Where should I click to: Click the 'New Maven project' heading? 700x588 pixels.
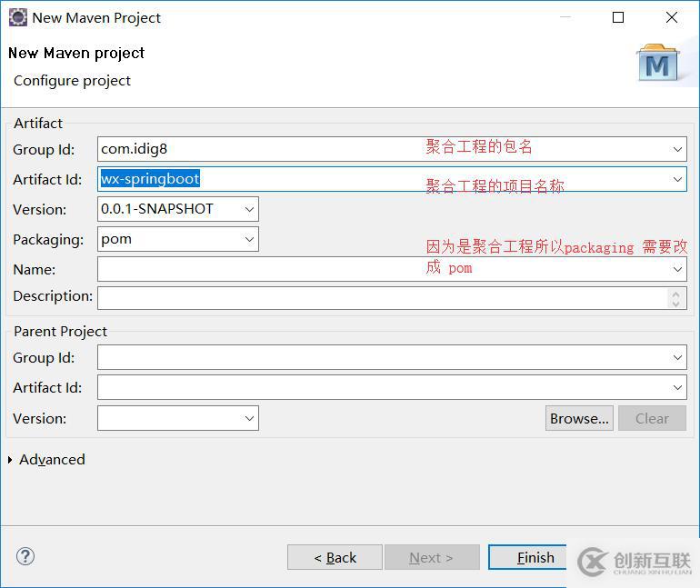(x=76, y=54)
